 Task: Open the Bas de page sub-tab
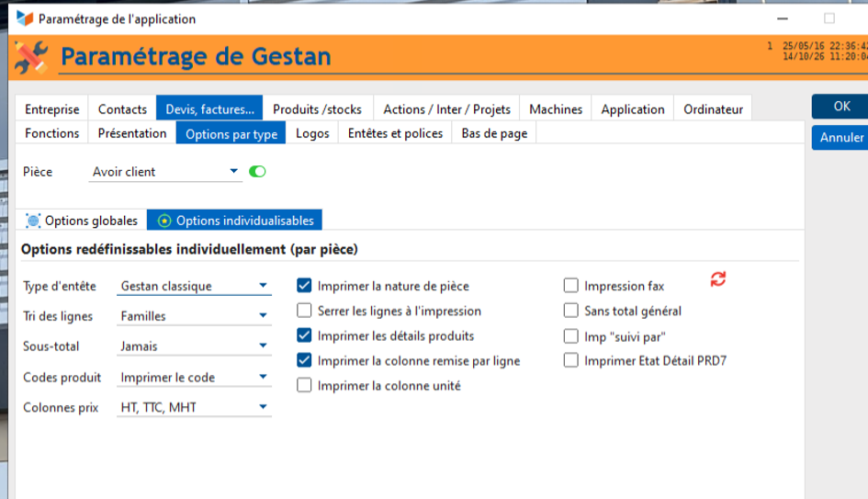494,133
